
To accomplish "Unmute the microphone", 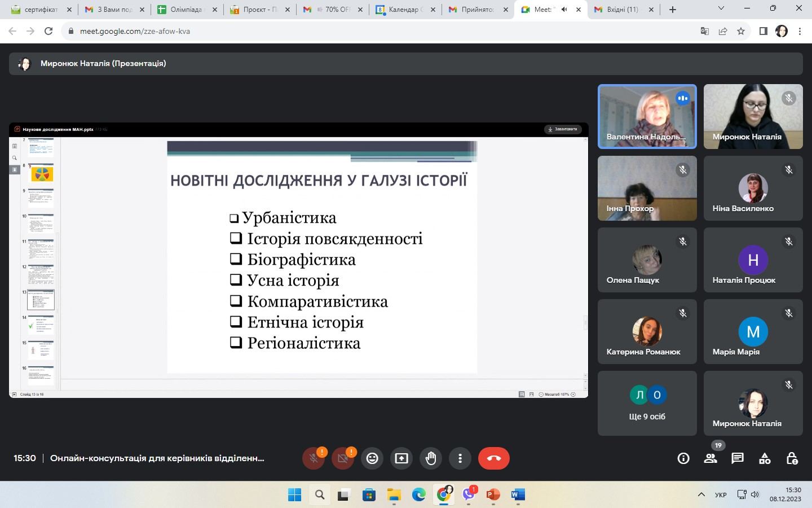I will (x=314, y=458).
